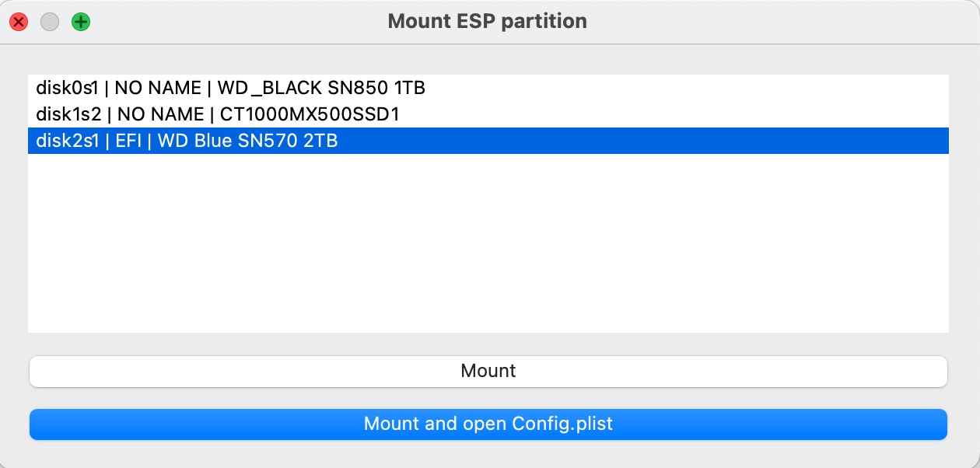980x468 pixels.
Task: Click the "disk1s2" identifier text
Action: 68,115
